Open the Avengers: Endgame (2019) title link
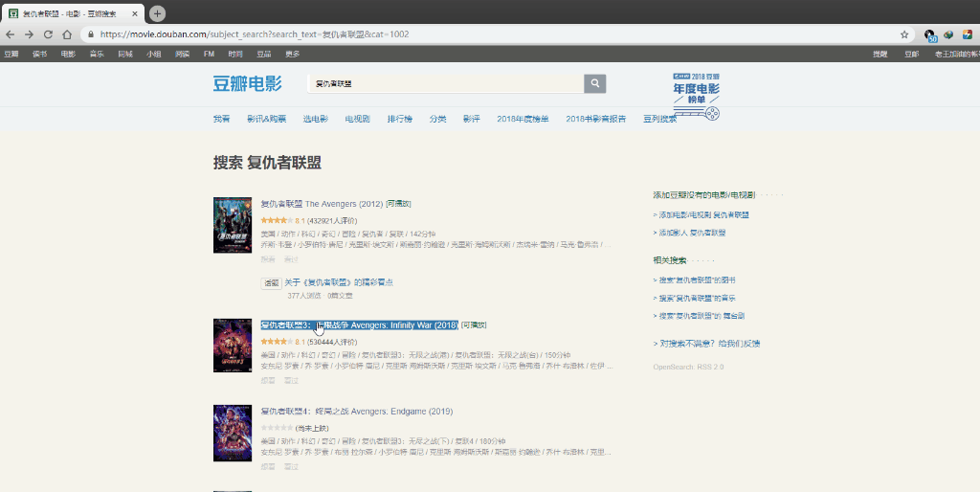The height and width of the screenshot is (492, 980). tap(357, 412)
